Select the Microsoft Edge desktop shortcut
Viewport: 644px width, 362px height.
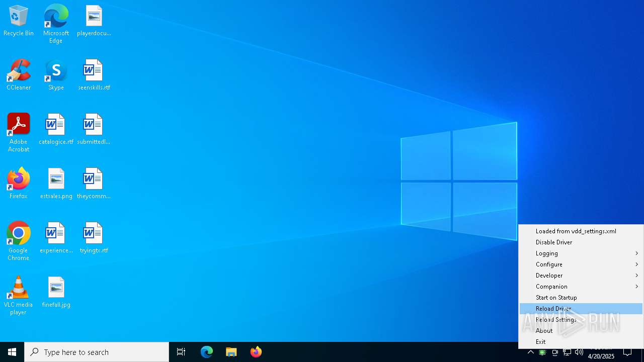[x=56, y=24]
